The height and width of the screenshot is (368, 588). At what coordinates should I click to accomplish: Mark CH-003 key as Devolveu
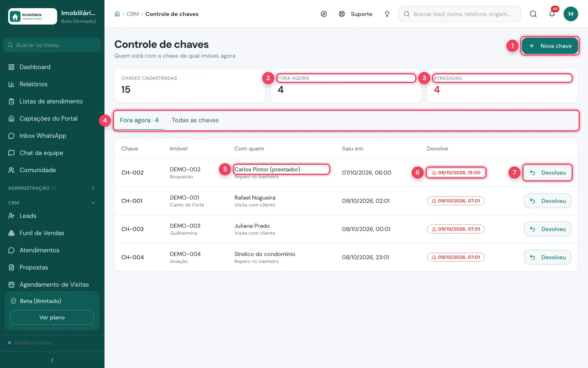pyautogui.click(x=548, y=229)
